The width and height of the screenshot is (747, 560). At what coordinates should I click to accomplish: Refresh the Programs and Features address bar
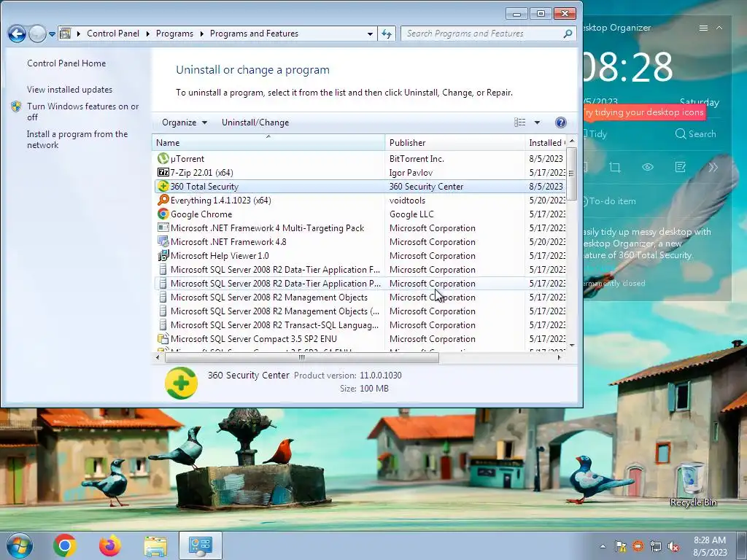coord(387,34)
